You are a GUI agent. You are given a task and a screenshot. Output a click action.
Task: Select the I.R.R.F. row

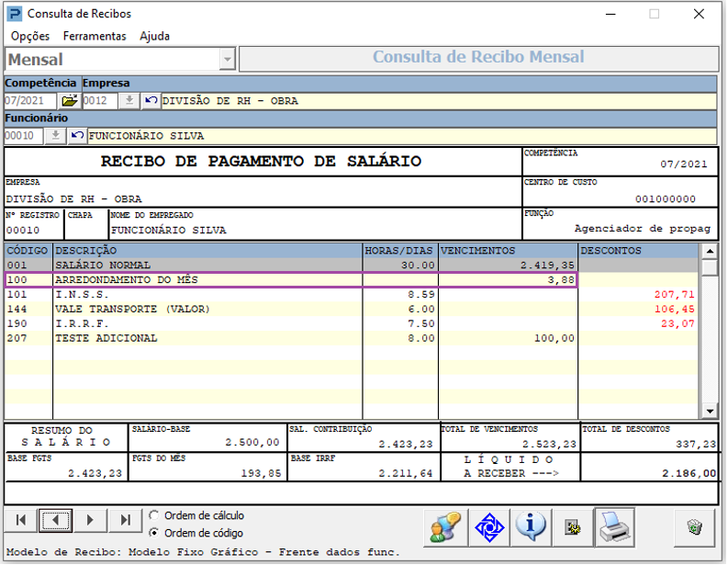pyautogui.click(x=352, y=323)
